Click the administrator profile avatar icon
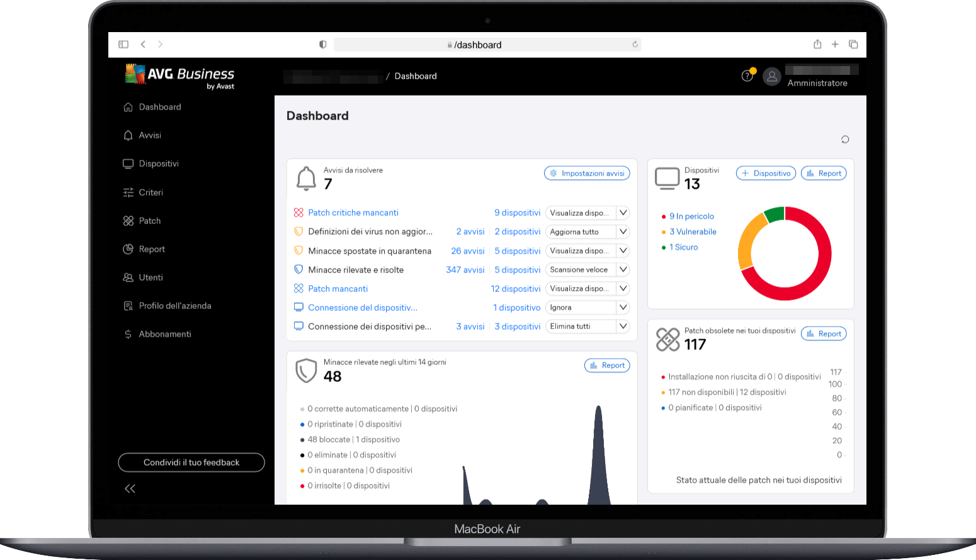The image size is (976, 560). coord(771,77)
